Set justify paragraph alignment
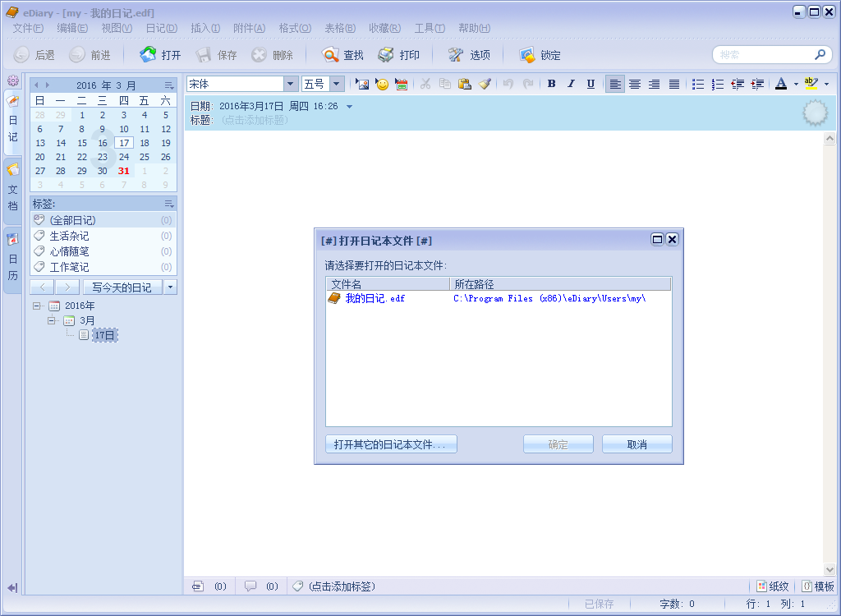The image size is (841, 616). (674, 84)
